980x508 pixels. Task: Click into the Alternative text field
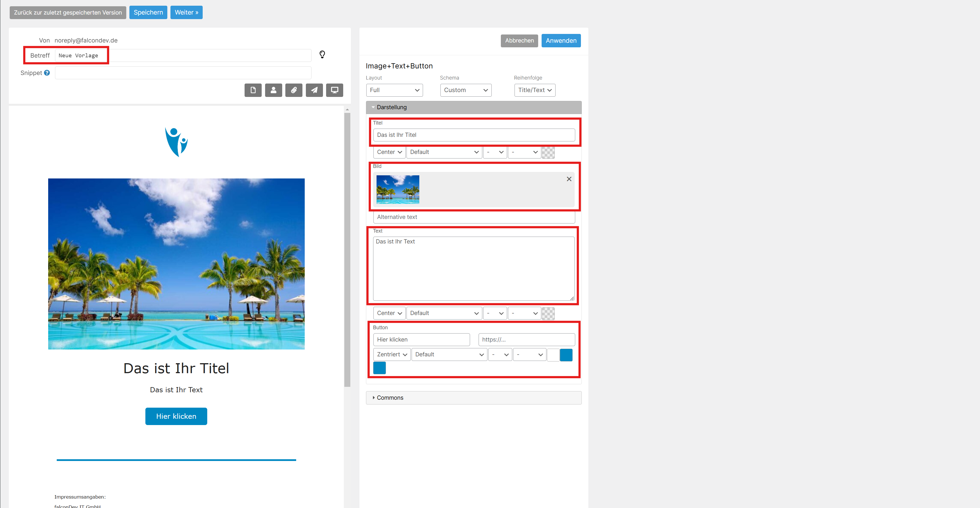(474, 217)
